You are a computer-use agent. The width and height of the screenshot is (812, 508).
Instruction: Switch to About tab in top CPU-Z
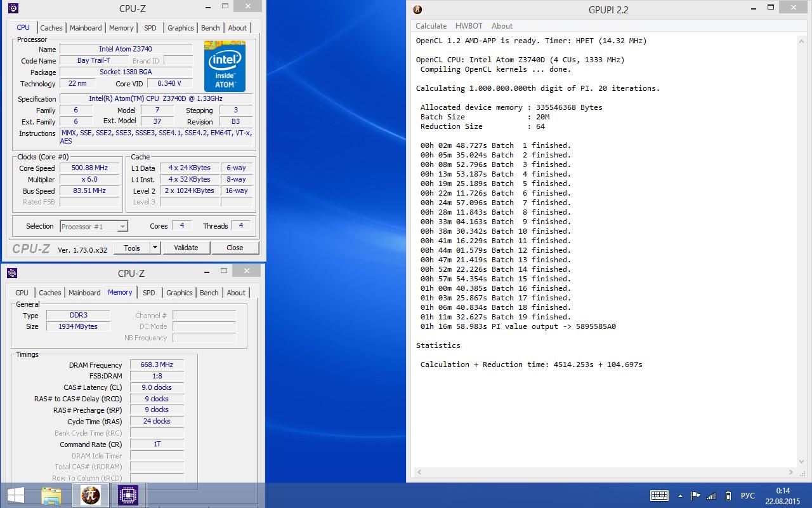tap(237, 28)
